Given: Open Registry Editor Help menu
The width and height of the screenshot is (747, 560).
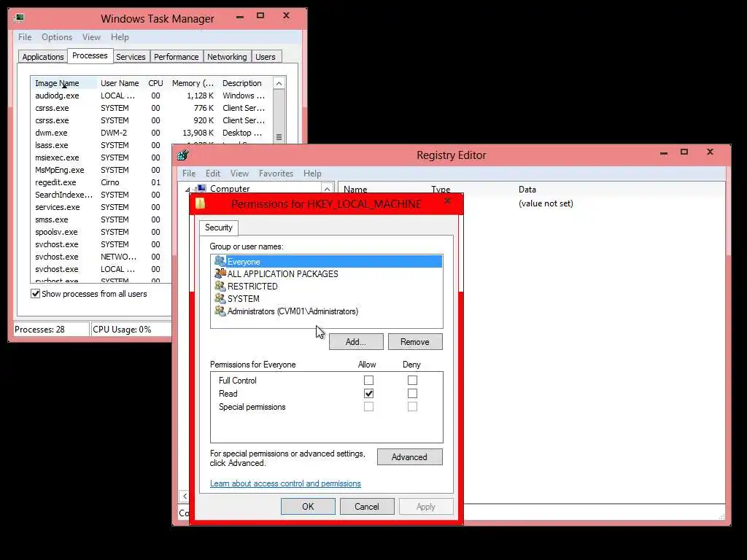Looking at the screenshot, I should click(312, 174).
